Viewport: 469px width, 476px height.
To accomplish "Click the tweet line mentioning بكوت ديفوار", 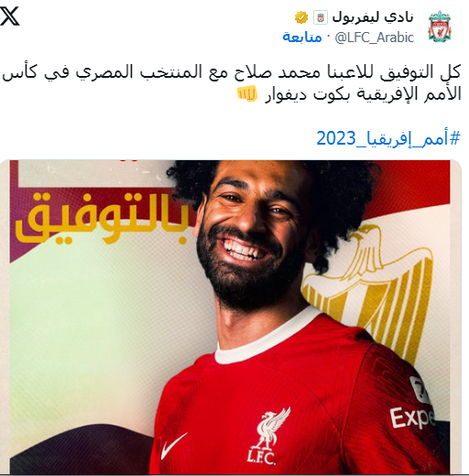I will click(349, 94).
